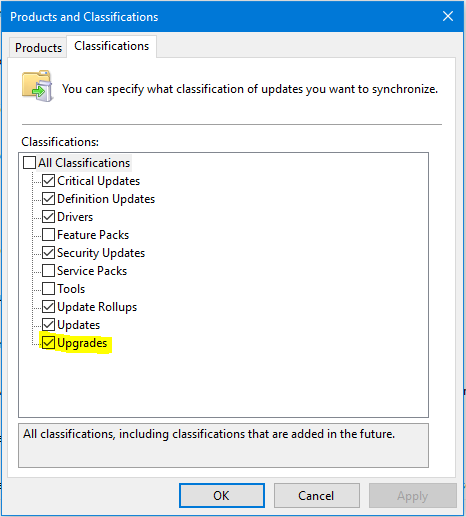Image resolution: width=466 pixels, height=517 pixels.
Task: Confirm with the OK button
Action: (222, 495)
